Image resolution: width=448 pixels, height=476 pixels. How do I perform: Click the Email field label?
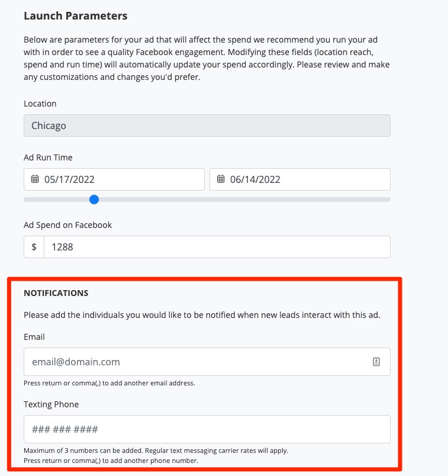34,337
